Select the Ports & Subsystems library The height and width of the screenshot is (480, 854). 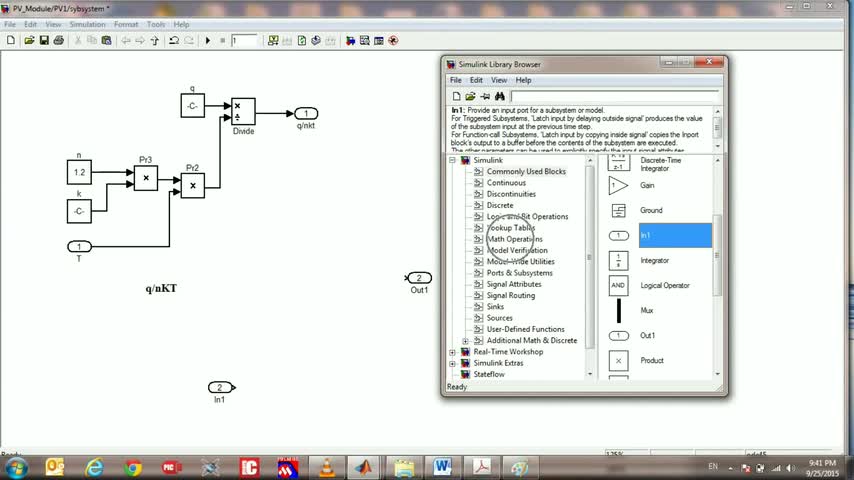pos(520,273)
